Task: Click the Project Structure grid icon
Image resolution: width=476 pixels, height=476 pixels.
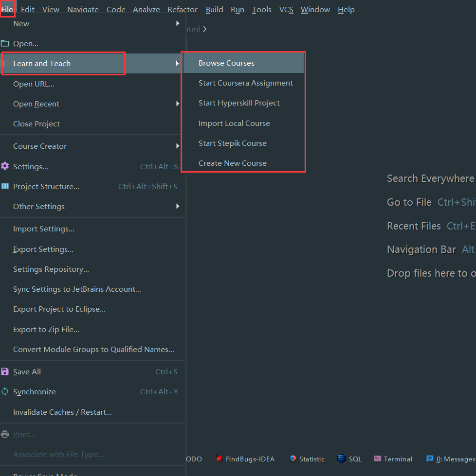Action: point(5,186)
